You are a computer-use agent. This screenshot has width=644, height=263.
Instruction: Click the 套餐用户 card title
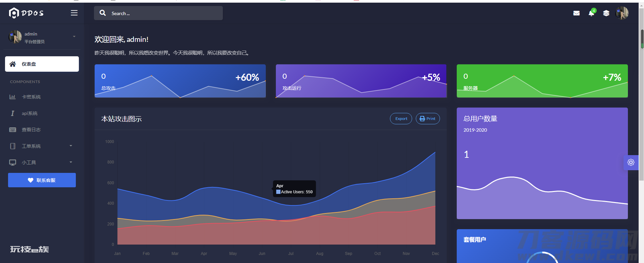(475, 240)
